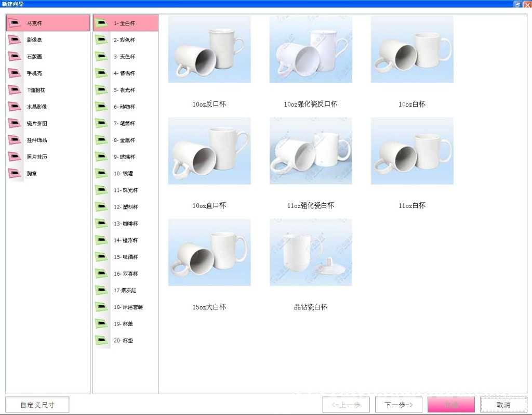
Task: Open the 15- 啤酒杯 subcategory
Action: (x=126, y=257)
